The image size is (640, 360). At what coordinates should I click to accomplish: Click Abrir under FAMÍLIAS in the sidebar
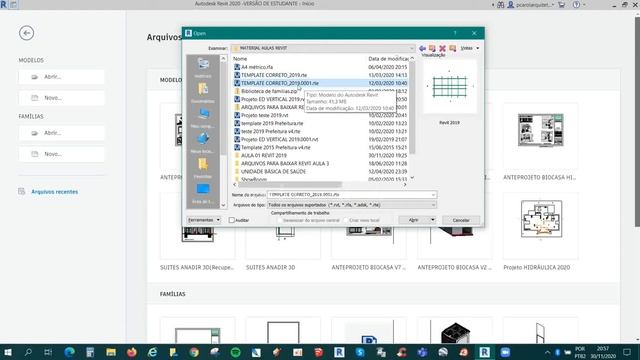tap(61, 133)
